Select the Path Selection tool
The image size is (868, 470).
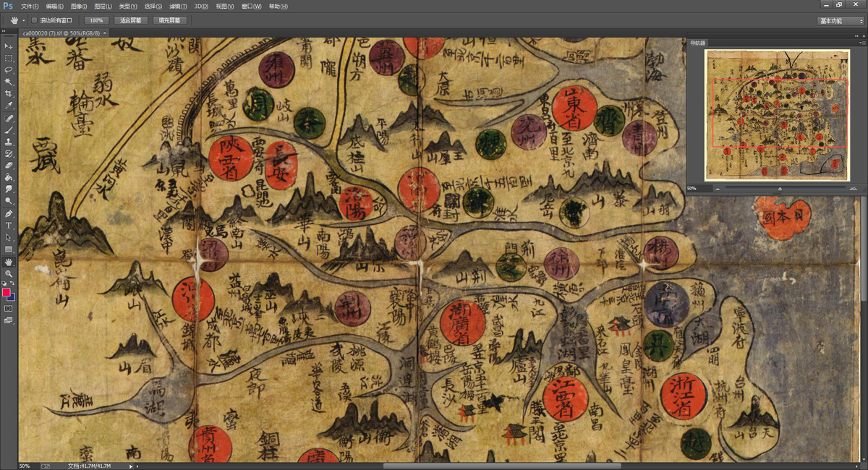[9, 237]
